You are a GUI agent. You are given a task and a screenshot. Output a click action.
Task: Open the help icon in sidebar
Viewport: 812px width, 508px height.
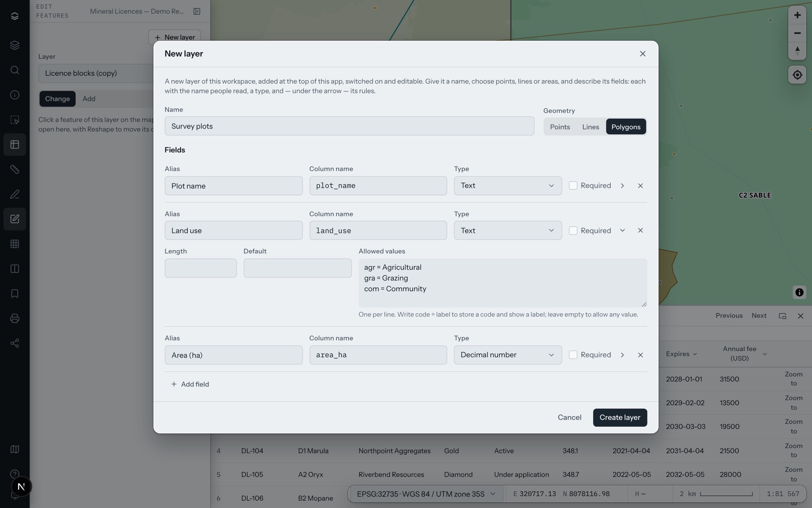point(14,474)
